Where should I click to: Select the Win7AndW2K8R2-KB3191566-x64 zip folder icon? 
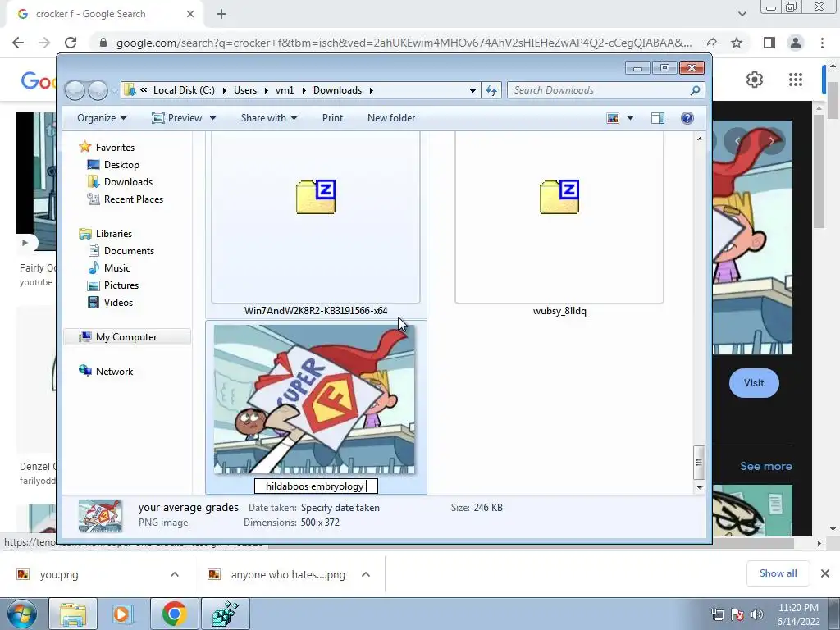pyautogui.click(x=316, y=197)
